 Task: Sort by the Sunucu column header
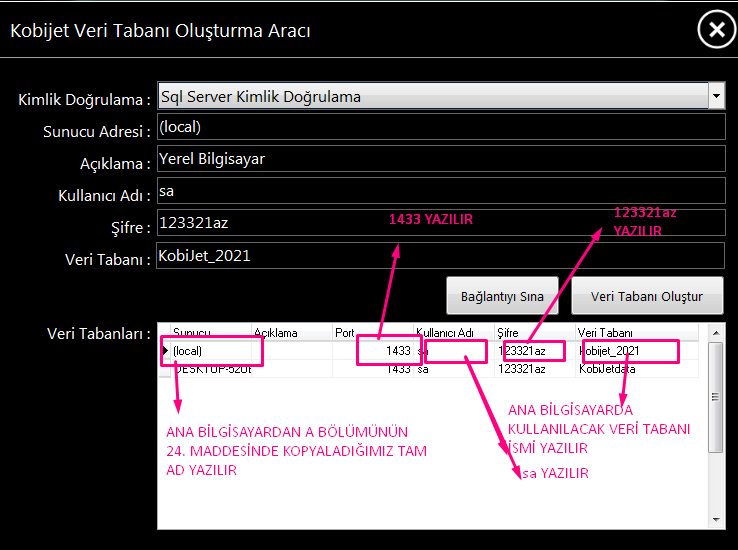[x=211, y=332]
